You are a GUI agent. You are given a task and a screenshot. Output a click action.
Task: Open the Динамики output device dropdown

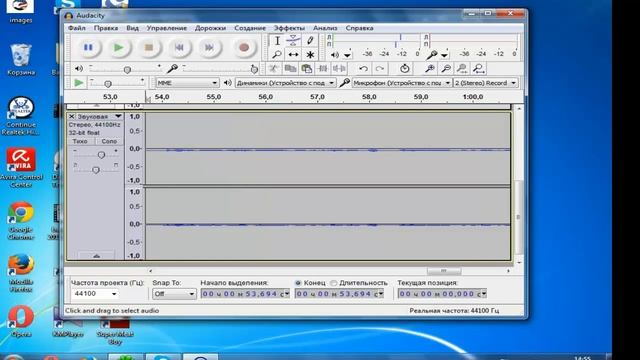(x=285, y=83)
